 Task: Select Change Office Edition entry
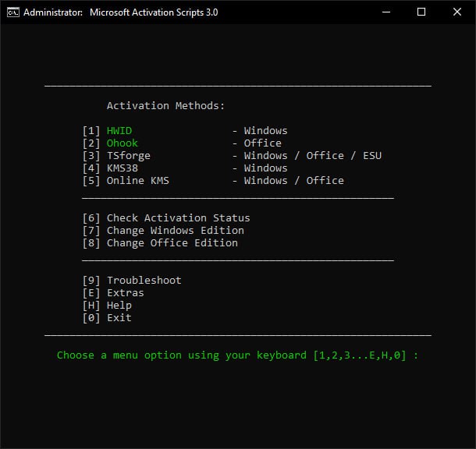(172, 243)
